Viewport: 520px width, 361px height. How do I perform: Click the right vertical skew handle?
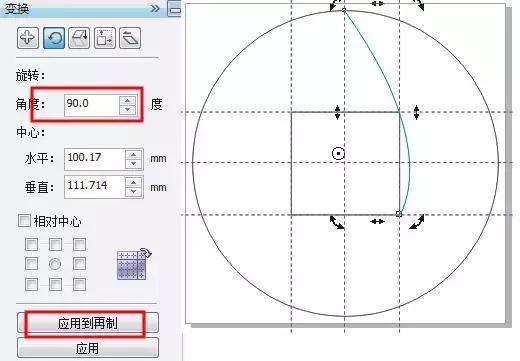[x=416, y=112]
